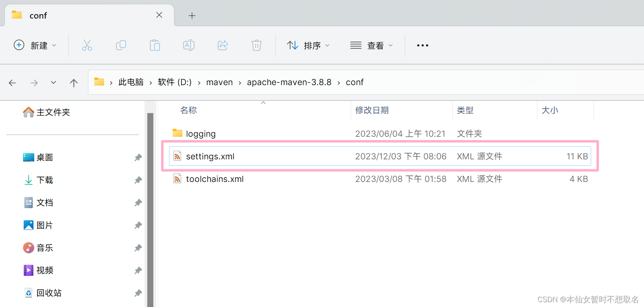
Task: Select the logging folder
Action: click(380, 134)
